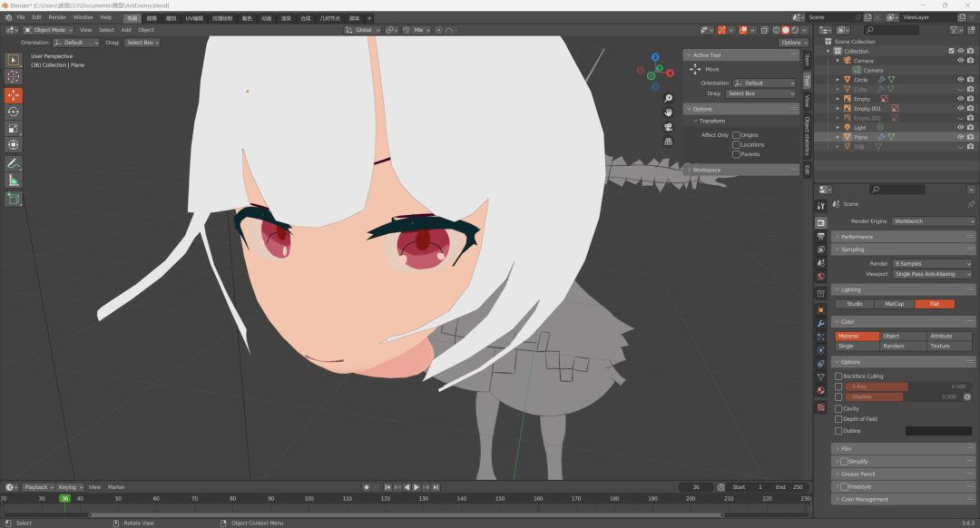Select the Add Cube tool
Viewport: 980px width, 528px height.
point(13,199)
